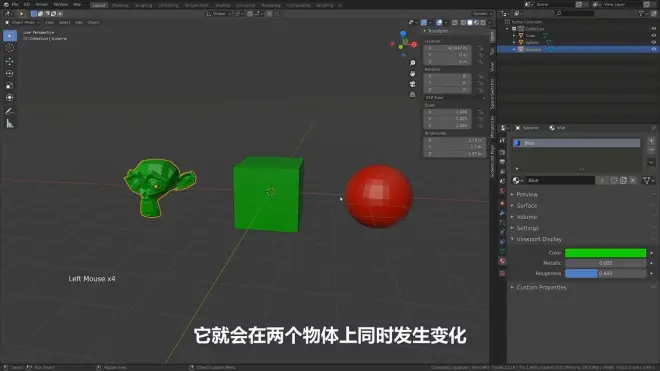This screenshot has height=371, width=660.
Task: Toggle visibility of the Collection
Action: click(653, 29)
